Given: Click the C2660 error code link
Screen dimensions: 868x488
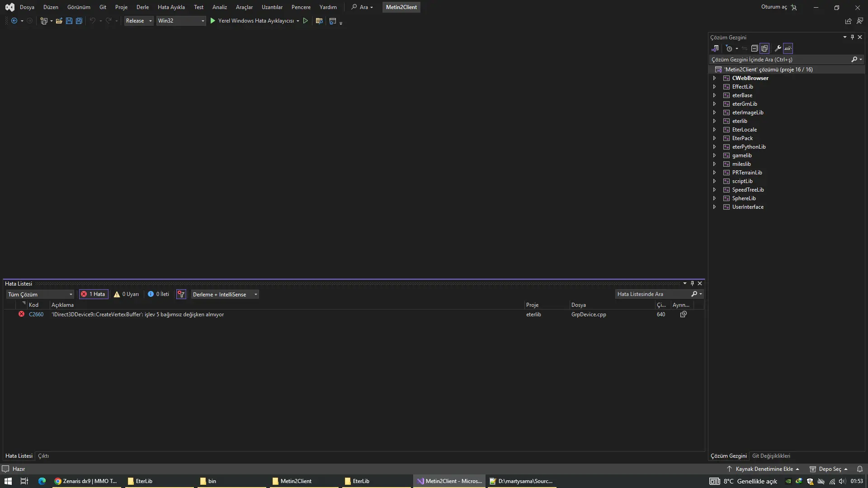Looking at the screenshot, I should pyautogui.click(x=36, y=314).
